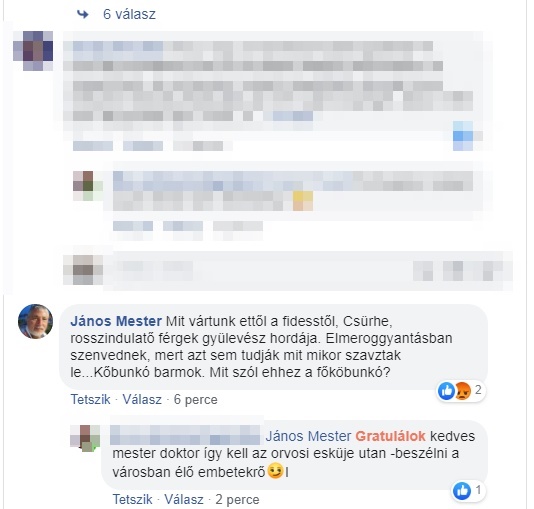Click the Gratulálok highlighted word

click(x=391, y=436)
